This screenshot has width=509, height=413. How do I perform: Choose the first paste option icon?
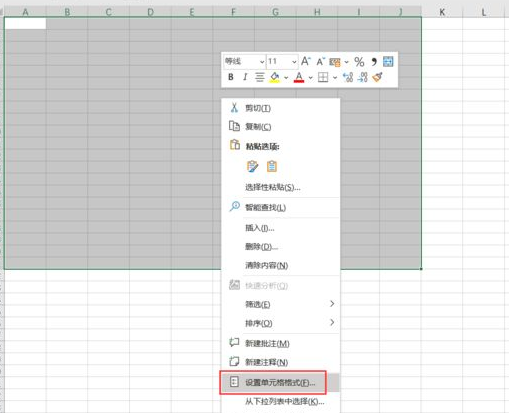252,166
